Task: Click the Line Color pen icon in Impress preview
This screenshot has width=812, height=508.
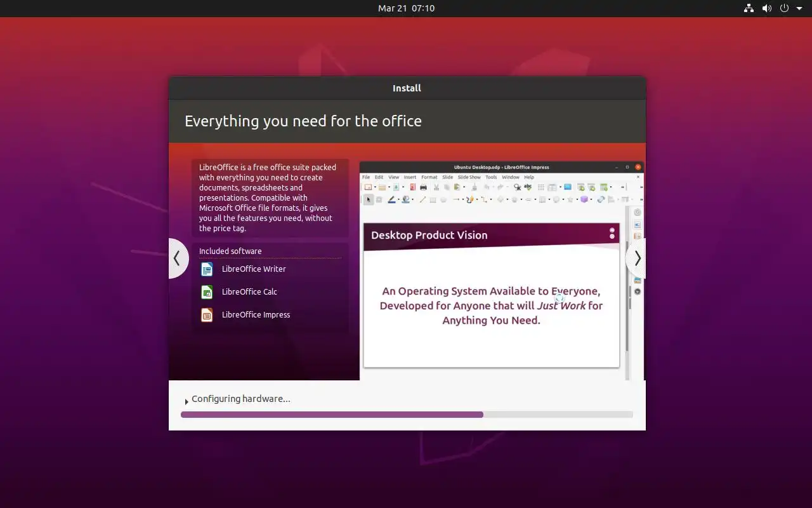Action: [391, 199]
